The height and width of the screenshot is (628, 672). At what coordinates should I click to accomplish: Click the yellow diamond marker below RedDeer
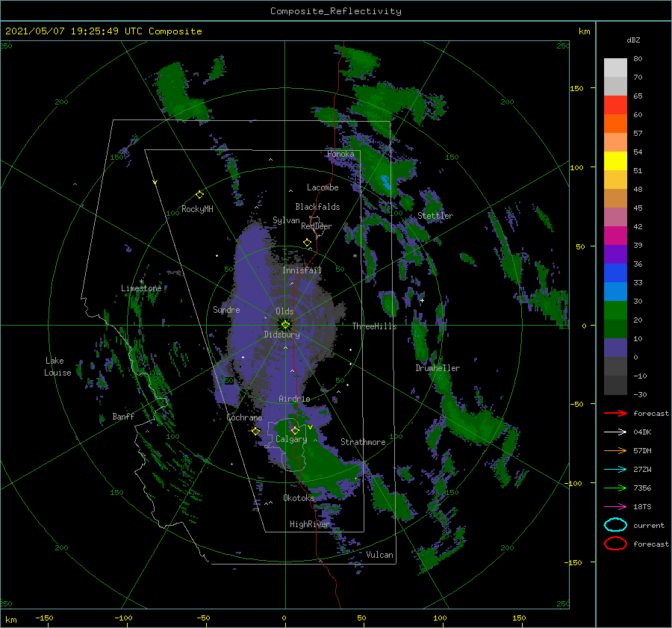pos(307,243)
